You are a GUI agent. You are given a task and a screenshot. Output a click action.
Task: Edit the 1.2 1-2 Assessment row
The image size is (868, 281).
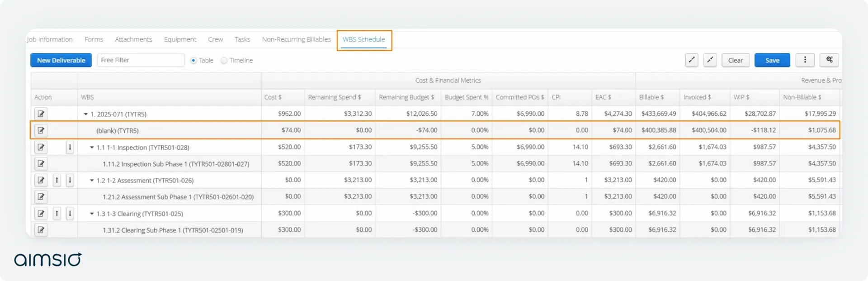click(x=41, y=180)
